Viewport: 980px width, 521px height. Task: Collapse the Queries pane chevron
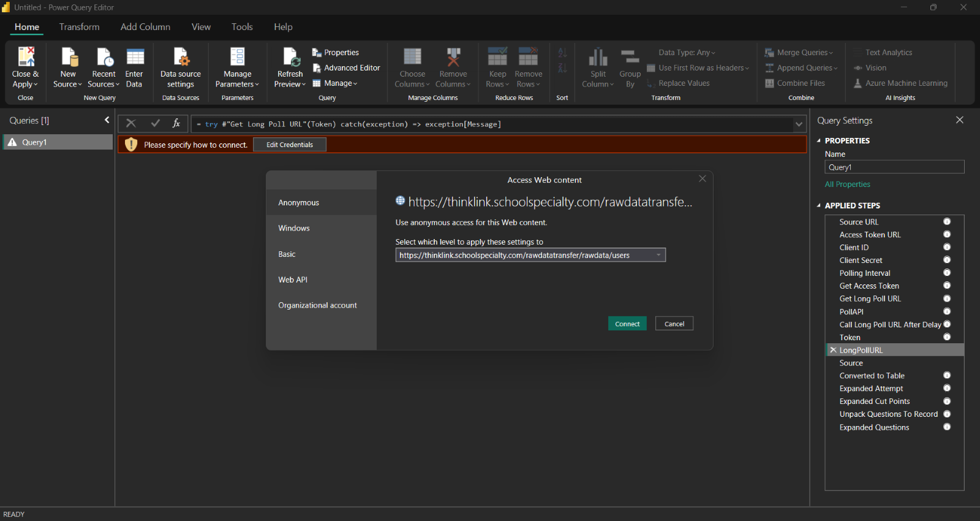tap(107, 120)
